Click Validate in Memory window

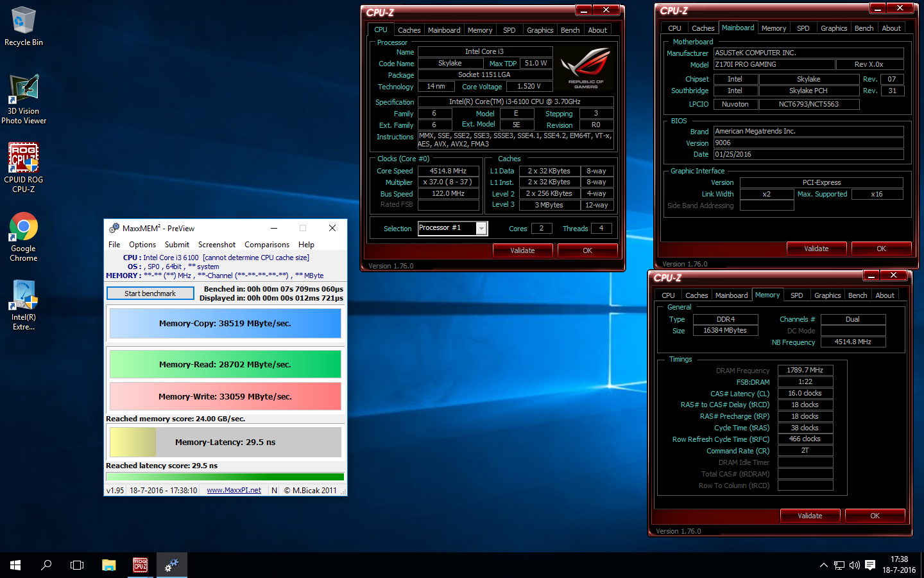810,516
